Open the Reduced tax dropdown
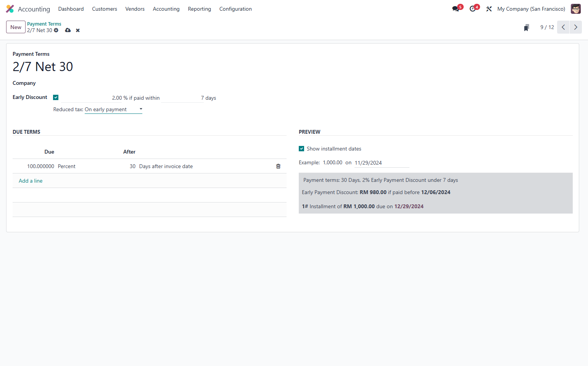Viewport: 588px width, 366px height. click(113, 110)
